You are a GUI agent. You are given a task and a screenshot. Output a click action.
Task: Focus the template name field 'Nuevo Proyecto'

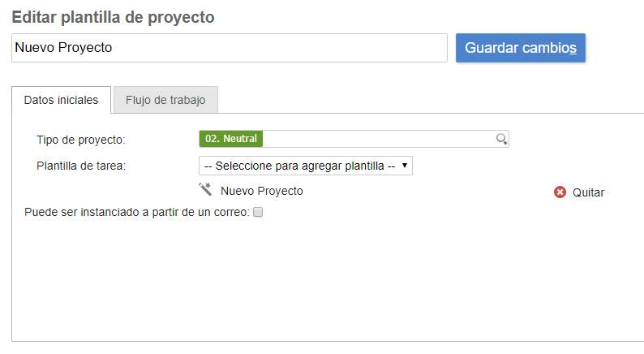click(230, 48)
